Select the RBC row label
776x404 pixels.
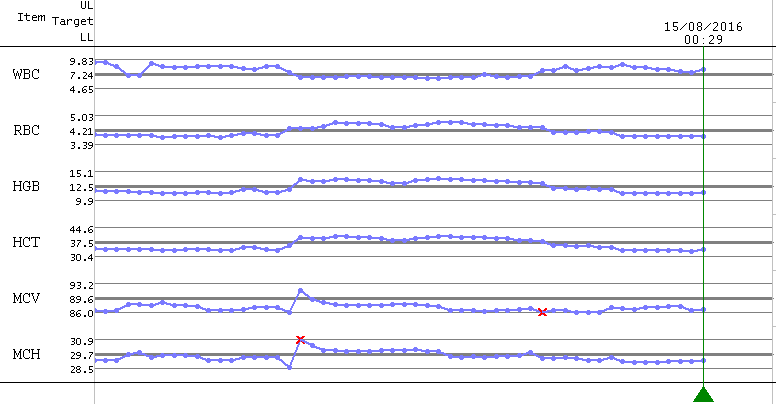coord(26,131)
